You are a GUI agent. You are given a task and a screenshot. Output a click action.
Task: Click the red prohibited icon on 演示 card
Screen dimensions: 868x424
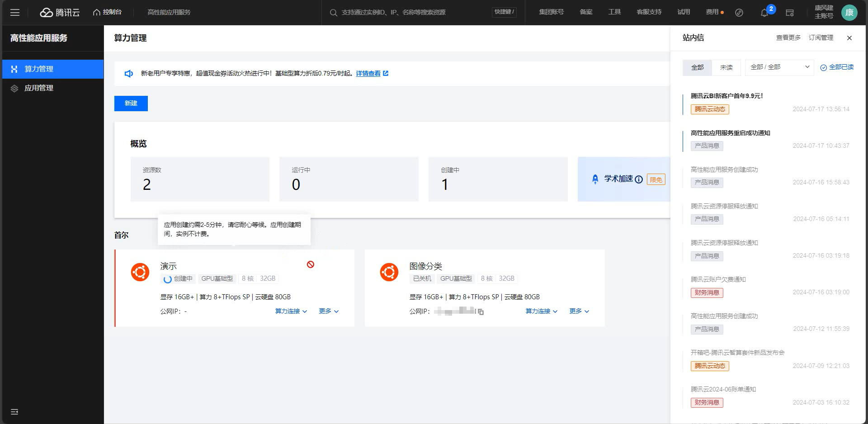pyautogui.click(x=311, y=264)
